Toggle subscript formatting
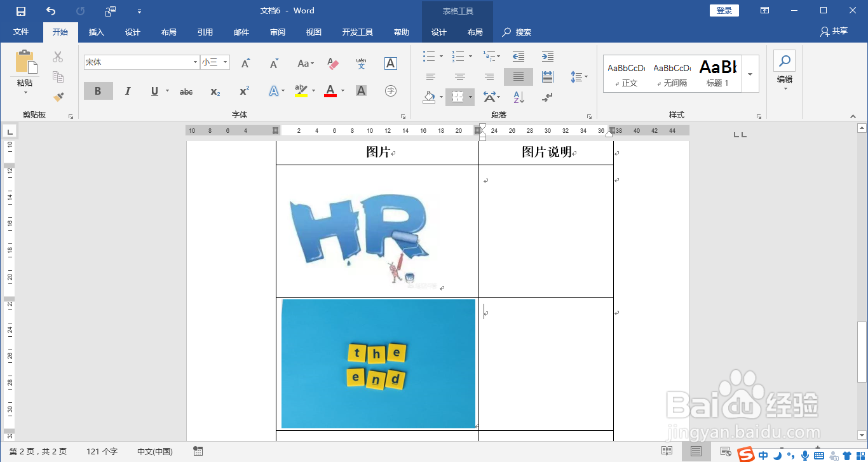The image size is (868, 462). [x=215, y=91]
